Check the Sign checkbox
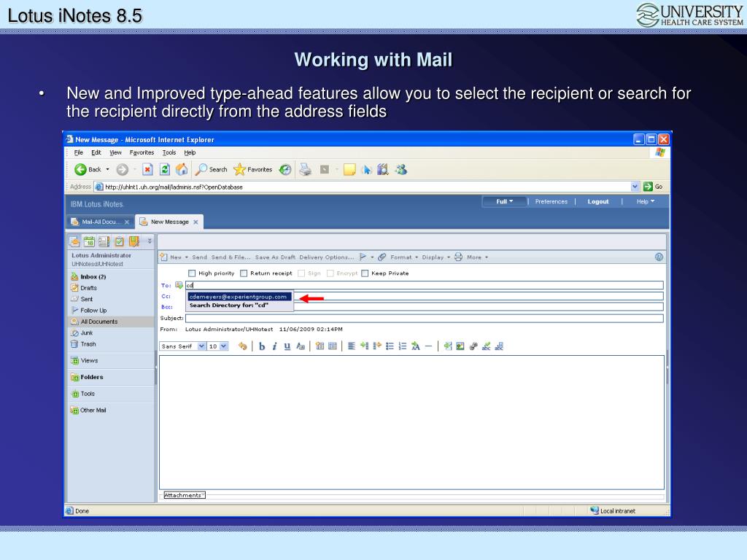Image resolution: width=747 pixels, height=560 pixels. [301, 273]
